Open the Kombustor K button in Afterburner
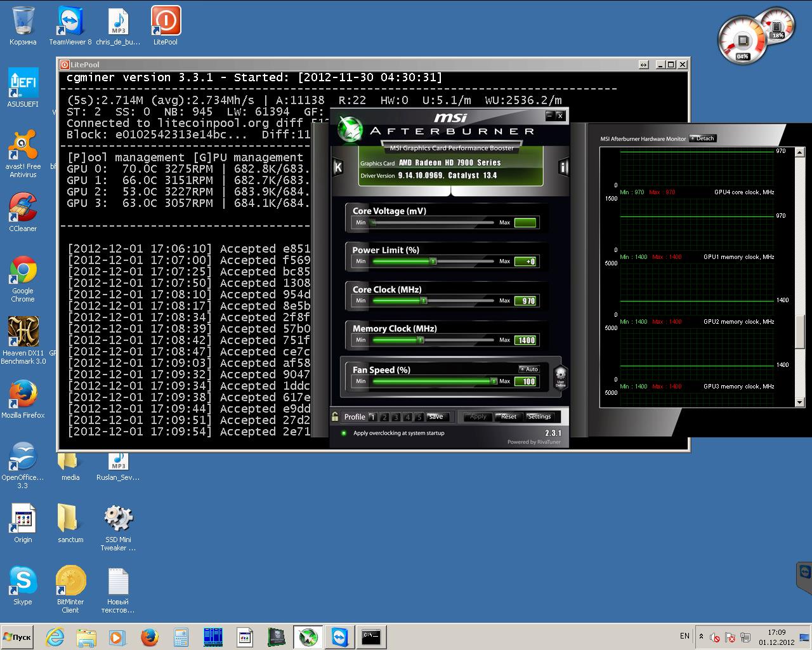The image size is (812, 650). [x=337, y=167]
